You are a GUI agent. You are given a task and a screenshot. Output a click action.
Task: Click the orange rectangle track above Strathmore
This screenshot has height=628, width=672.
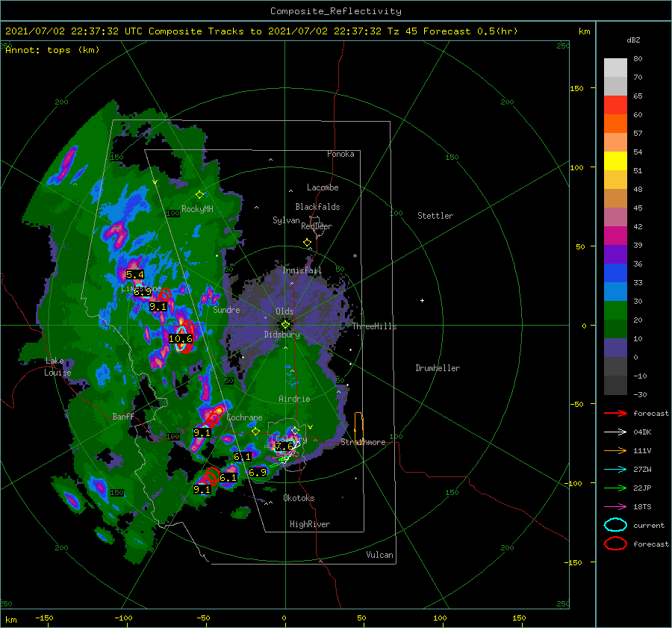[x=358, y=428]
